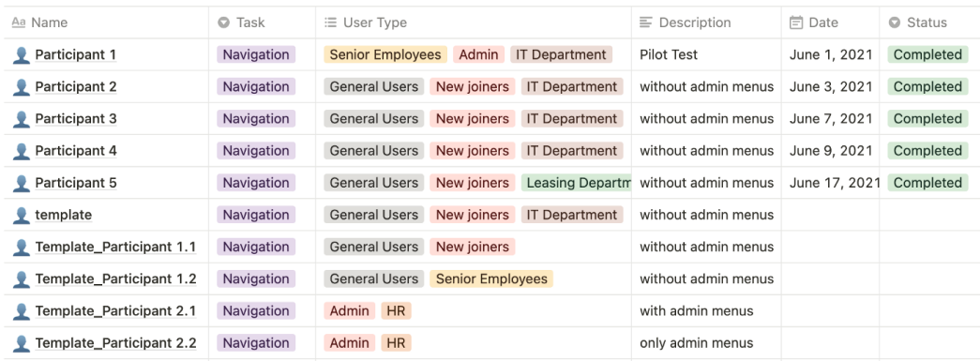The height and width of the screenshot is (361, 980).
Task: Click the multi-select list icon beside User Type
Action: pyautogui.click(x=331, y=23)
